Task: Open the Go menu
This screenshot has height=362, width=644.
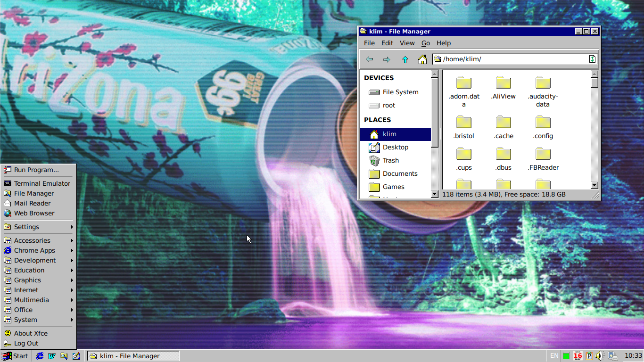Action: coord(426,43)
